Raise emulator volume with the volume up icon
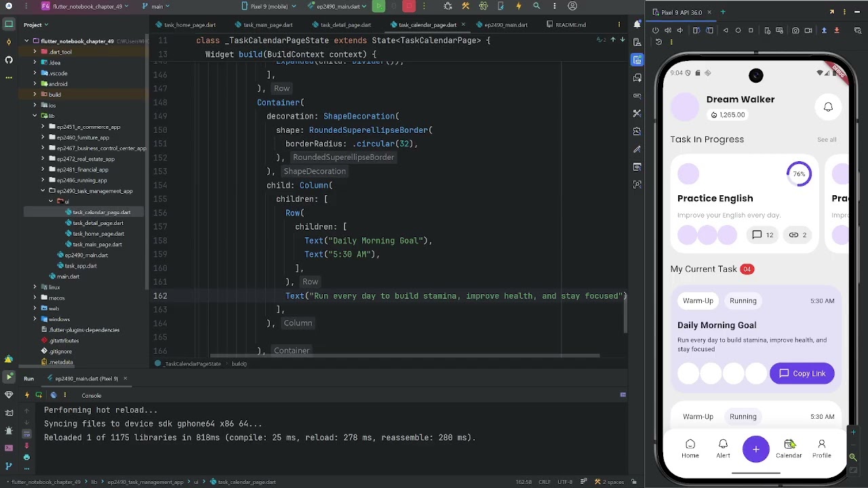Screen dimensions: 868x488 668,30
